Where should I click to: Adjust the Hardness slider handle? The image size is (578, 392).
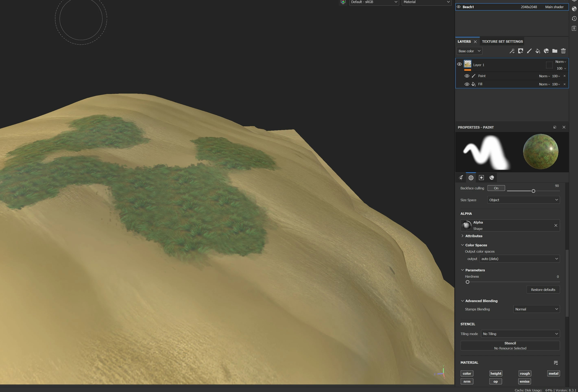[468, 282]
